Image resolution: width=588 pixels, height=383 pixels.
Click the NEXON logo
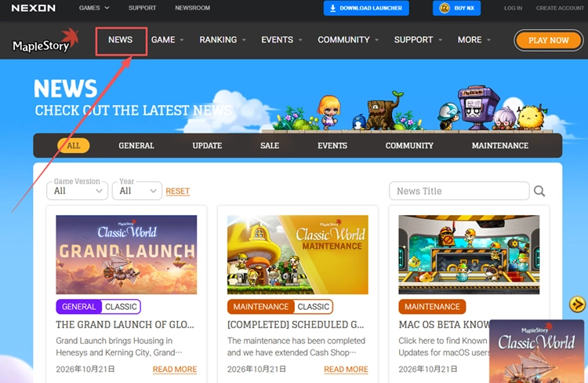[x=34, y=8]
